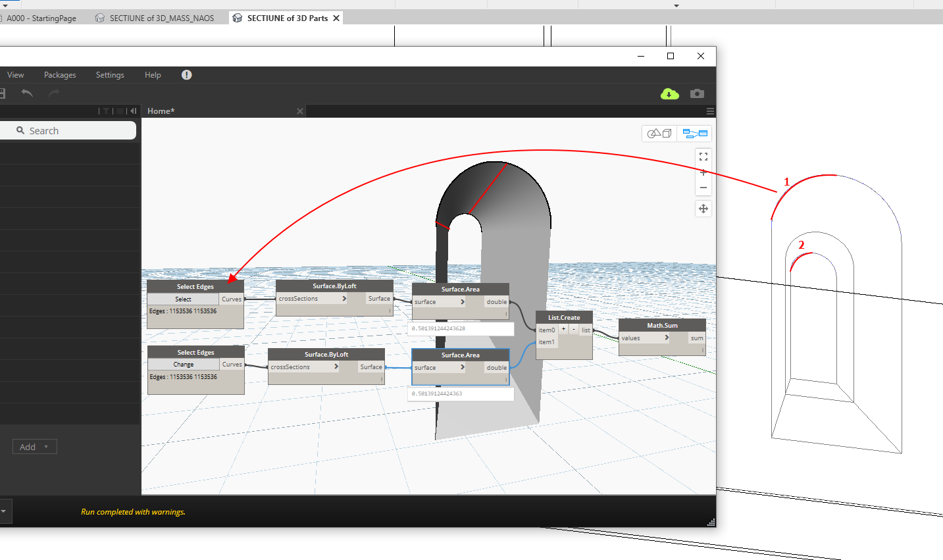Click the redo arrow in Dynamo toolbar
This screenshot has width=943, height=560.
pyautogui.click(x=54, y=93)
